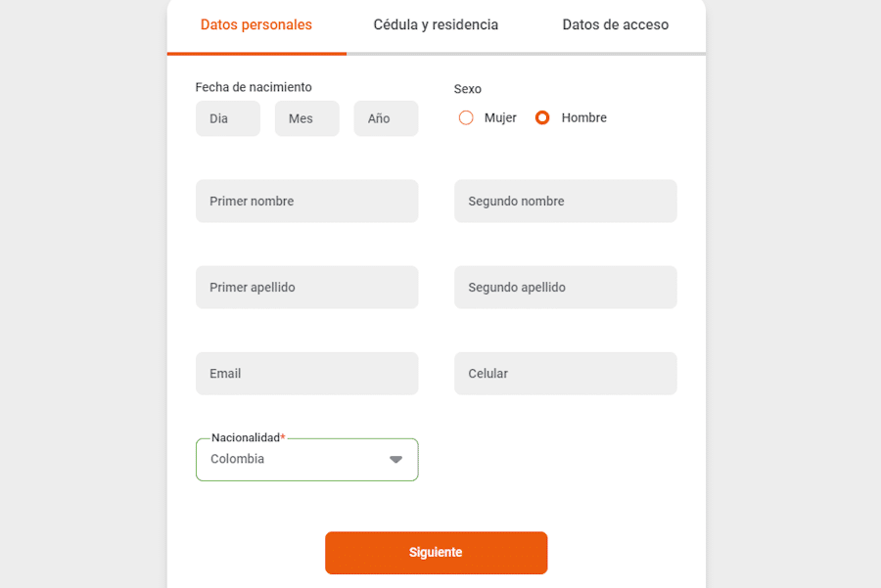This screenshot has width=881, height=588.
Task: Click the Día birth date field
Action: pos(228,118)
